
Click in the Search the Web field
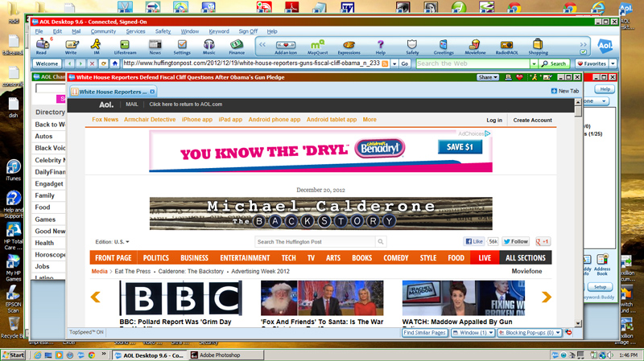tap(473, 64)
